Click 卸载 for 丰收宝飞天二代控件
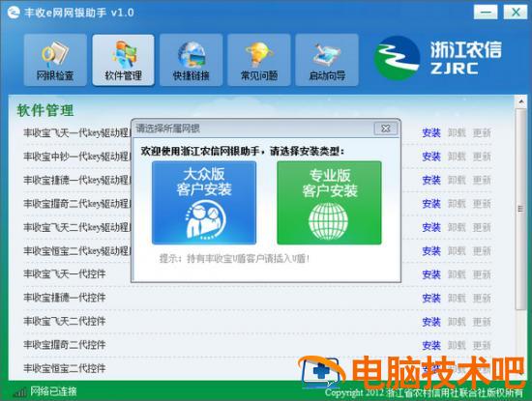The height and width of the screenshot is (401, 532). pyautogui.click(x=457, y=322)
